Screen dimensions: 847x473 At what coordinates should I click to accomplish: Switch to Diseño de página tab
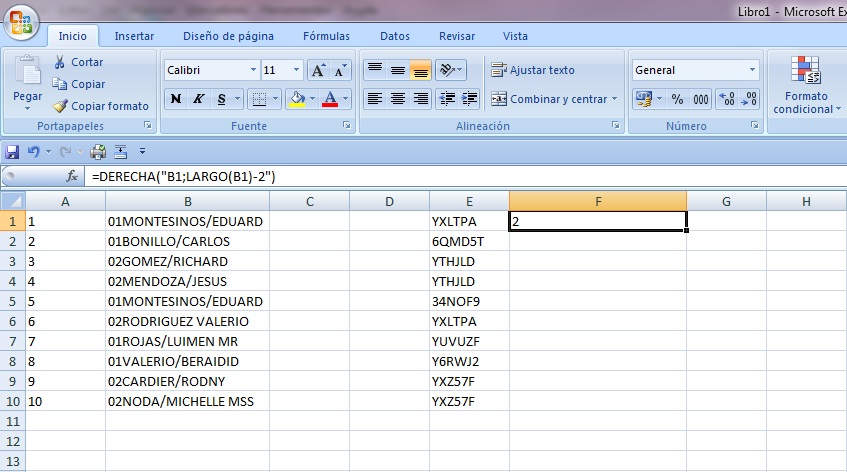[228, 36]
